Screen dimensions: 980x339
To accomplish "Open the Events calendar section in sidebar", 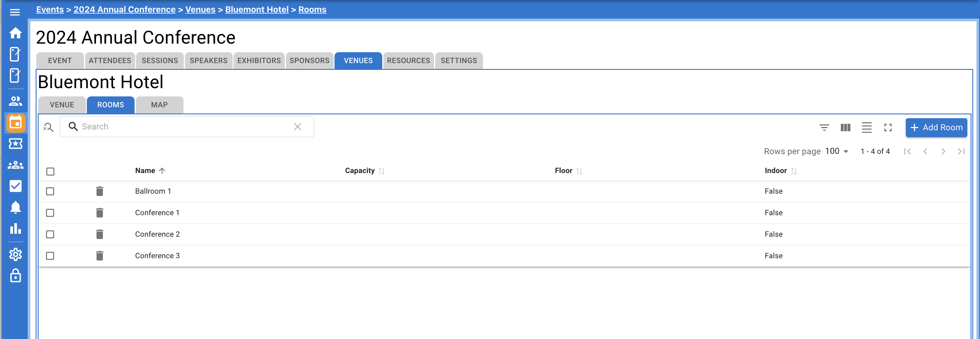I will click(15, 123).
